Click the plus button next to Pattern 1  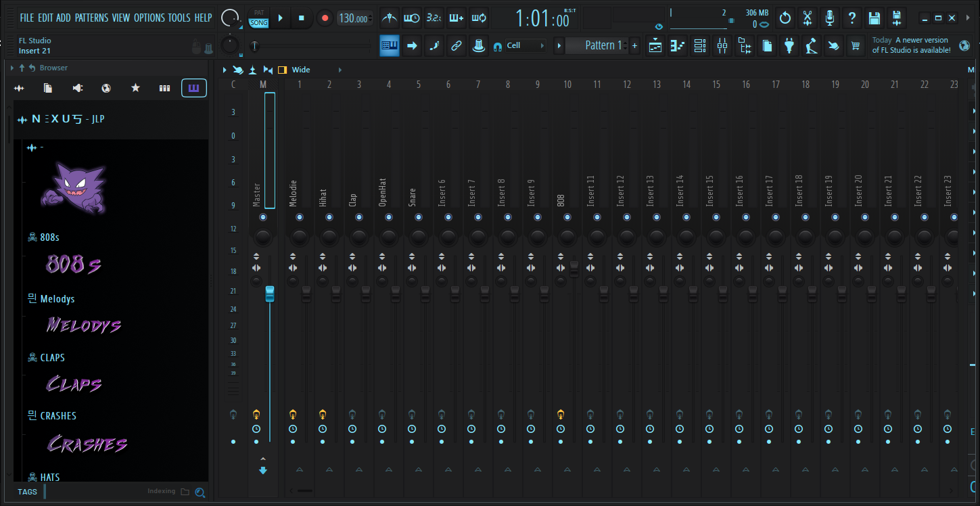(633, 45)
